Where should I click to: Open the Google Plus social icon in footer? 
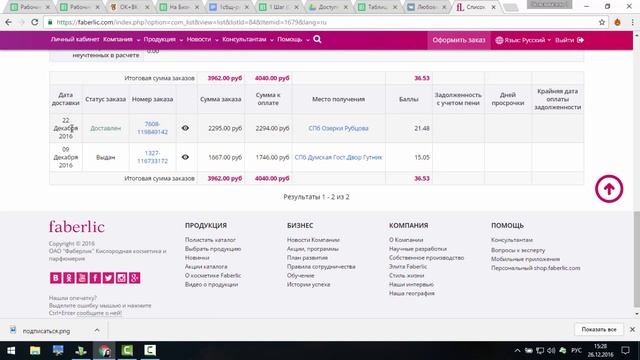pos(135,278)
